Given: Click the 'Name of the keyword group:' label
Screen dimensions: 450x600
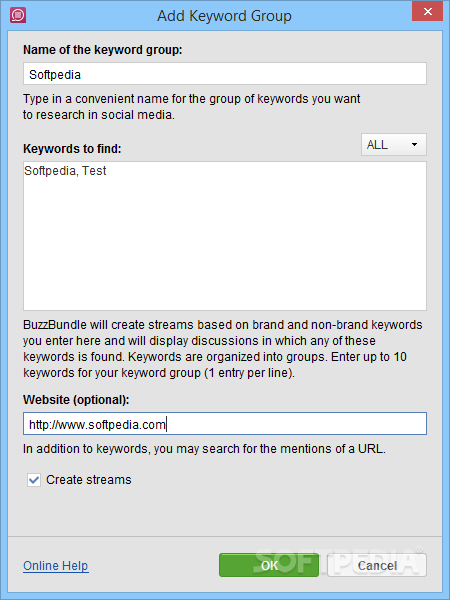Looking at the screenshot, I should click(103, 50).
